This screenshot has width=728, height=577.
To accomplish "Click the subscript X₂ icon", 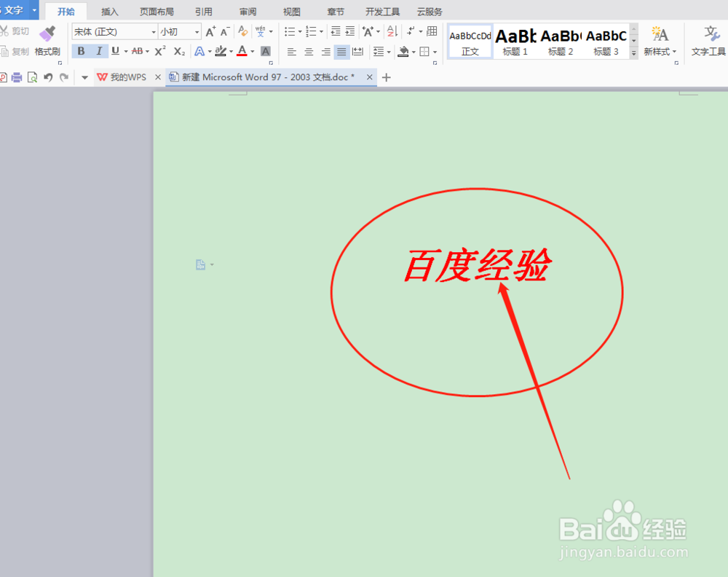I will (178, 52).
